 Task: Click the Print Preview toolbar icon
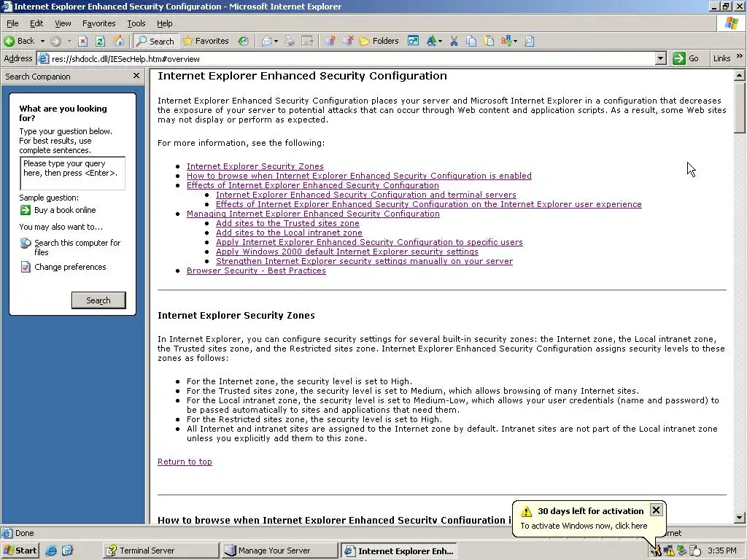coord(529,41)
